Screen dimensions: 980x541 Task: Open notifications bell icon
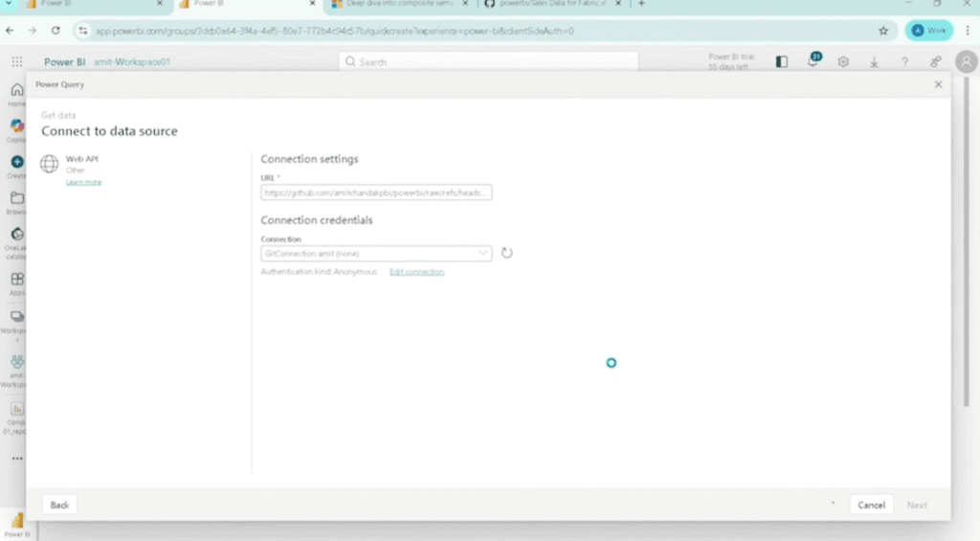tap(813, 61)
